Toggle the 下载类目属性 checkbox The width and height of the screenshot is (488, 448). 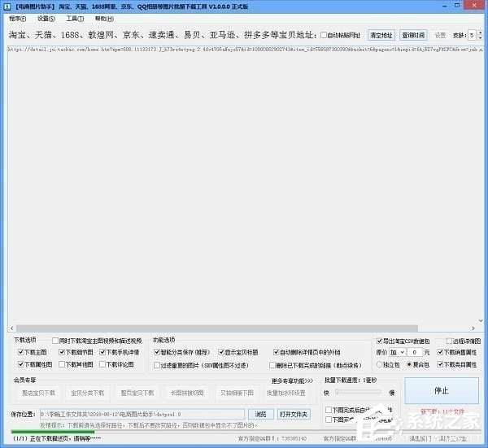tap(440, 364)
